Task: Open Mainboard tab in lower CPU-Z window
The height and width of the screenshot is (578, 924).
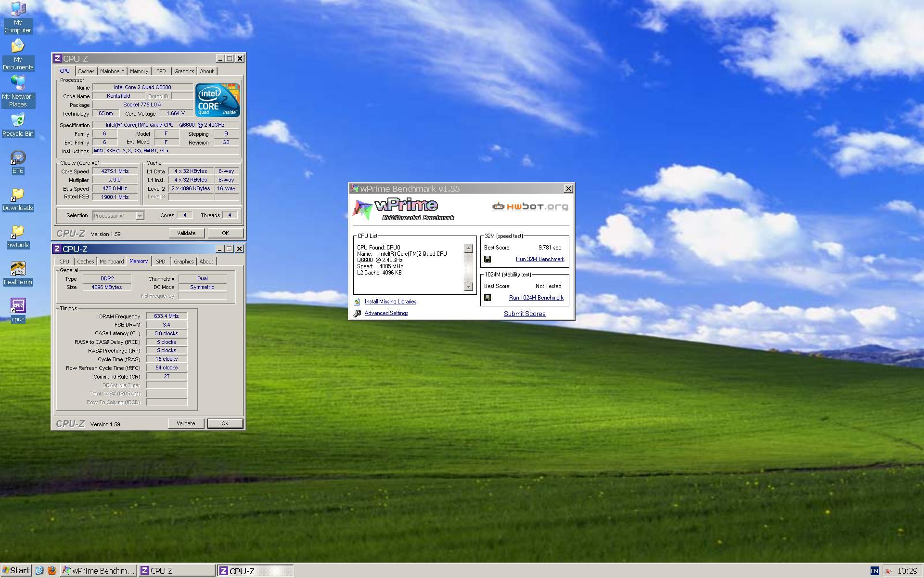Action: coord(112,262)
